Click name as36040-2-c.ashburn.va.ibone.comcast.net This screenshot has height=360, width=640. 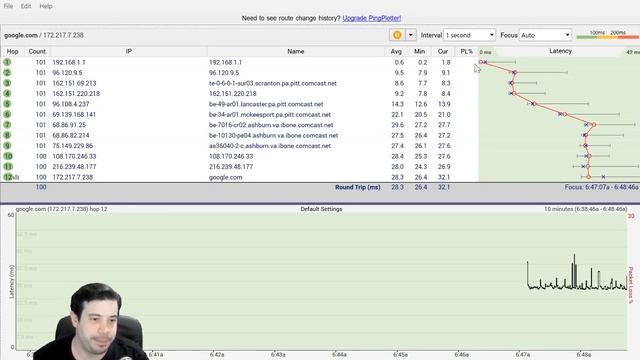[x=269, y=146]
